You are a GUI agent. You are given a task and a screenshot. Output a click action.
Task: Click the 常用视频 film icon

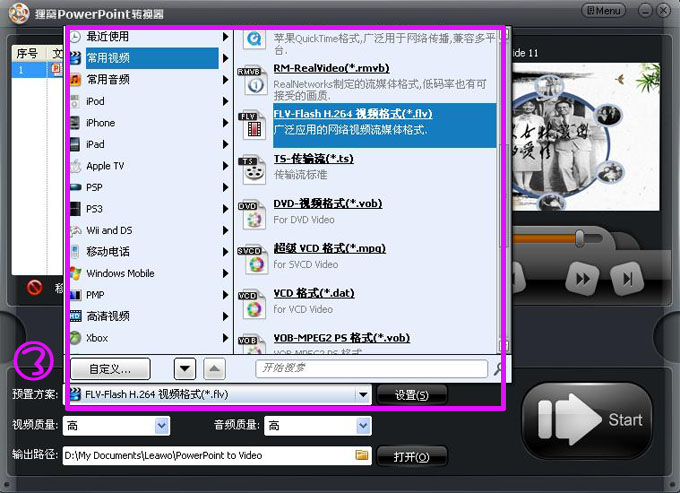coord(75,58)
